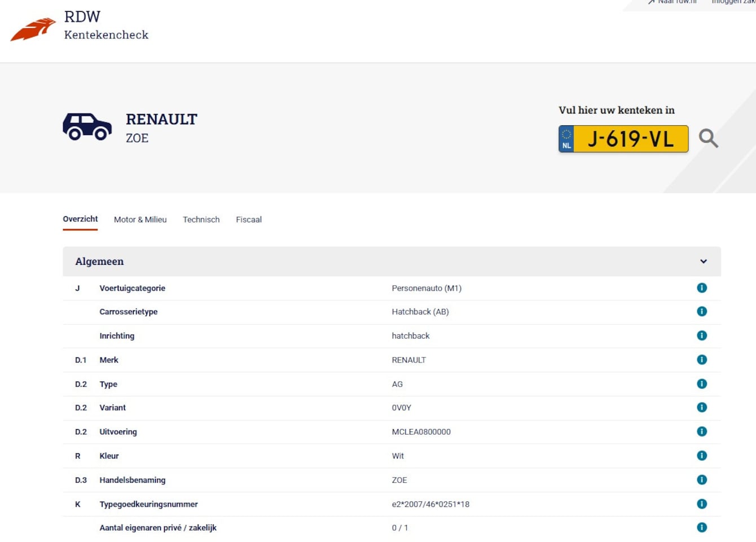The width and height of the screenshot is (756, 542).
Task: Click the license plate input field
Action: [x=630, y=139]
